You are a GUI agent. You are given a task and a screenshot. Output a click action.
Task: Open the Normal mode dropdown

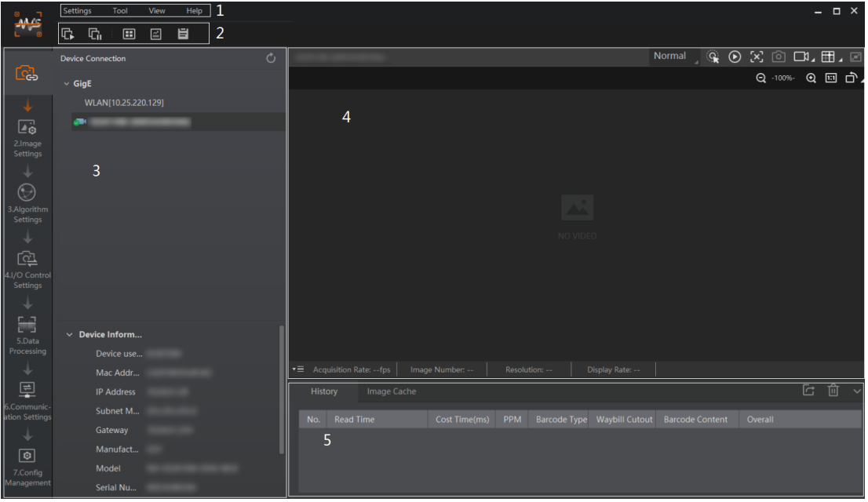(673, 56)
